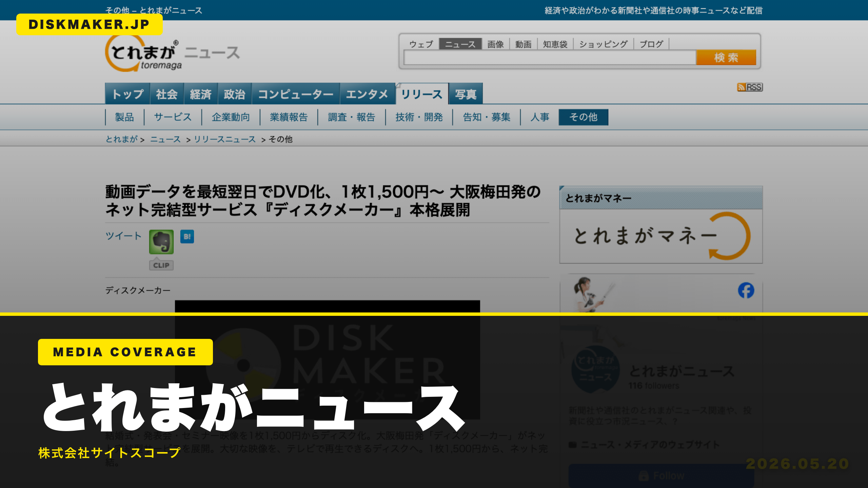Choose the highlighted その他 subcategory
Viewport: 868px width, 488px height.
584,117
